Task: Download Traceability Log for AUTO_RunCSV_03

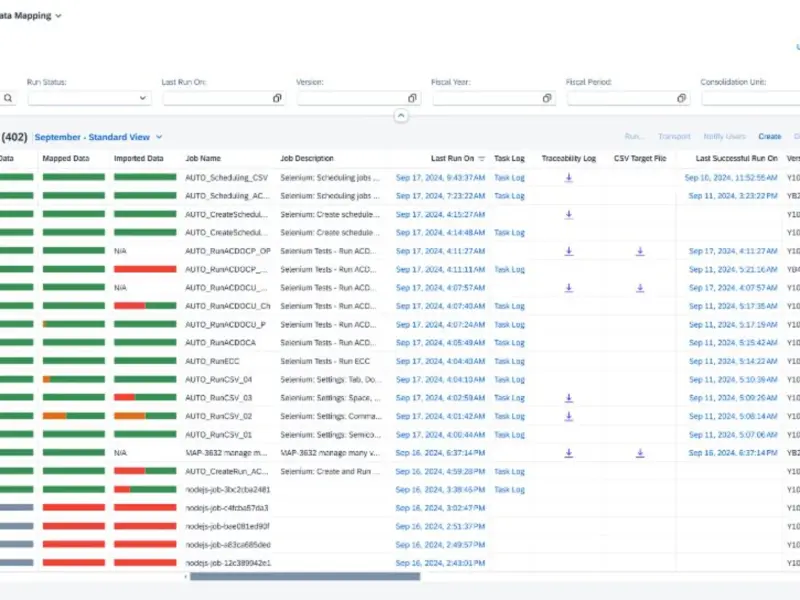Action: point(568,397)
